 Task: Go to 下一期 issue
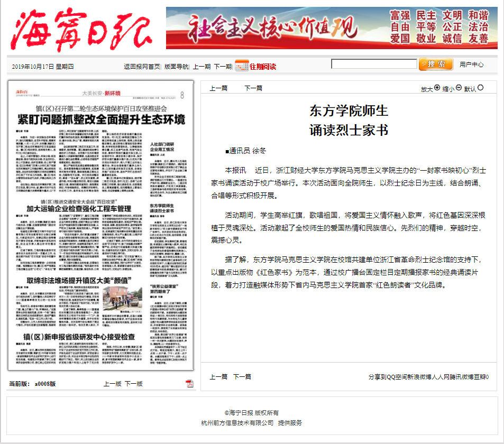tap(223, 67)
